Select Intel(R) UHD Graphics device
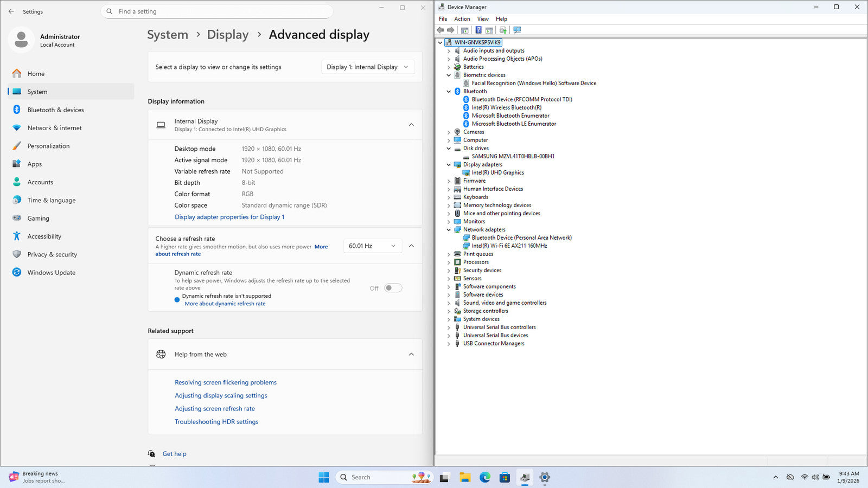Image resolution: width=868 pixels, height=488 pixels. [x=497, y=172]
